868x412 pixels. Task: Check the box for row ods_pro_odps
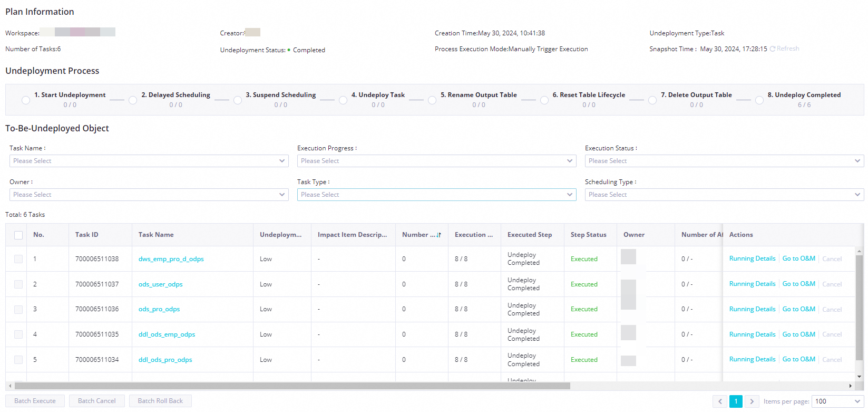tap(18, 310)
